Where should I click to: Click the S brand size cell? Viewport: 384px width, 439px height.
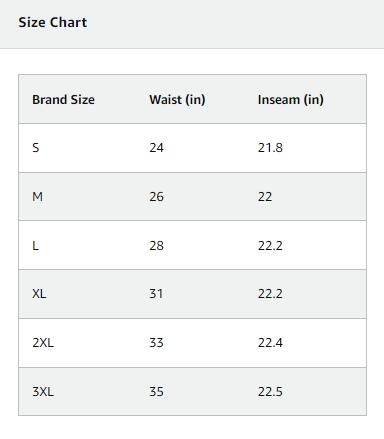pyautogui.click(x=36, y=147)
